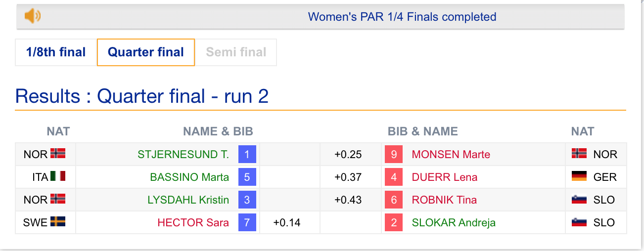Select blue bib number 7 badge
The height and width of the screenshot is (251, 644).
pyautogui.click(x=247, y=222)
